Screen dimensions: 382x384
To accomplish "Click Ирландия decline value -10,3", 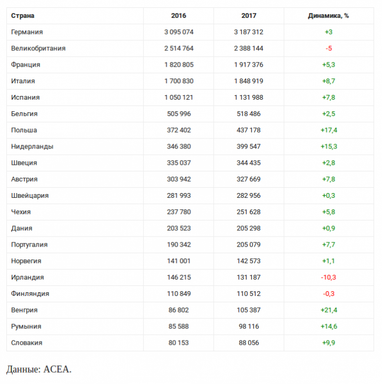I will tap(329, 277).
